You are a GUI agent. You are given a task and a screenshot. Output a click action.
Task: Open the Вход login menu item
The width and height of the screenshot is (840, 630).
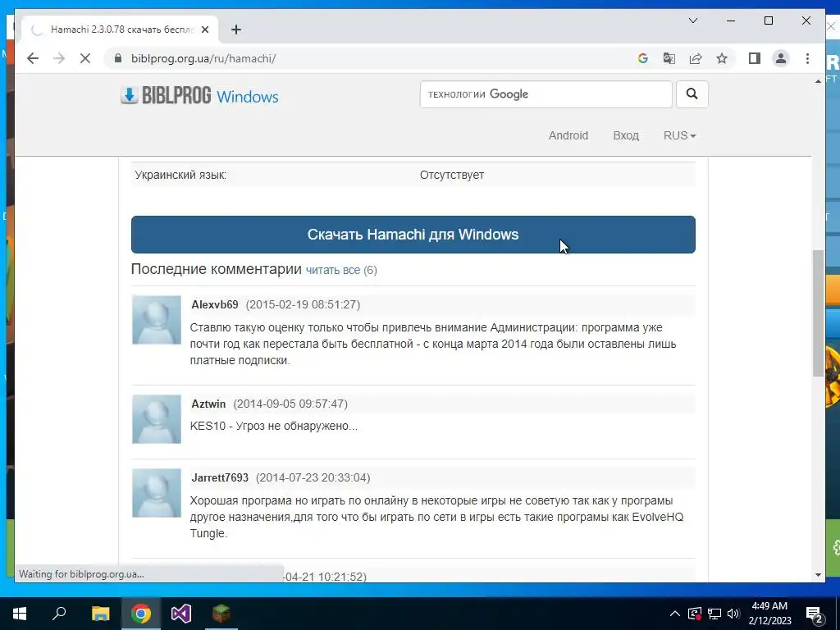click(626, 135)
